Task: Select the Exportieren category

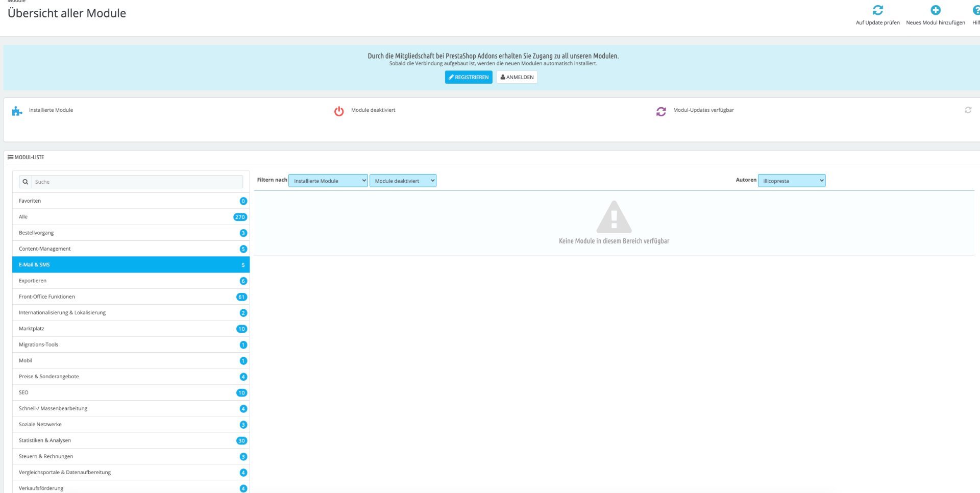Action: [131, 281]
